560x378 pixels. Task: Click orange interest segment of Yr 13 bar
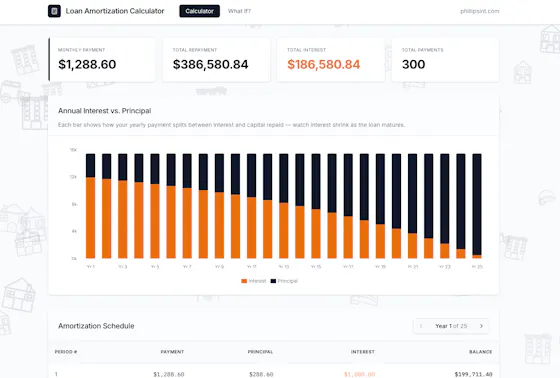[x=284, y=230]
